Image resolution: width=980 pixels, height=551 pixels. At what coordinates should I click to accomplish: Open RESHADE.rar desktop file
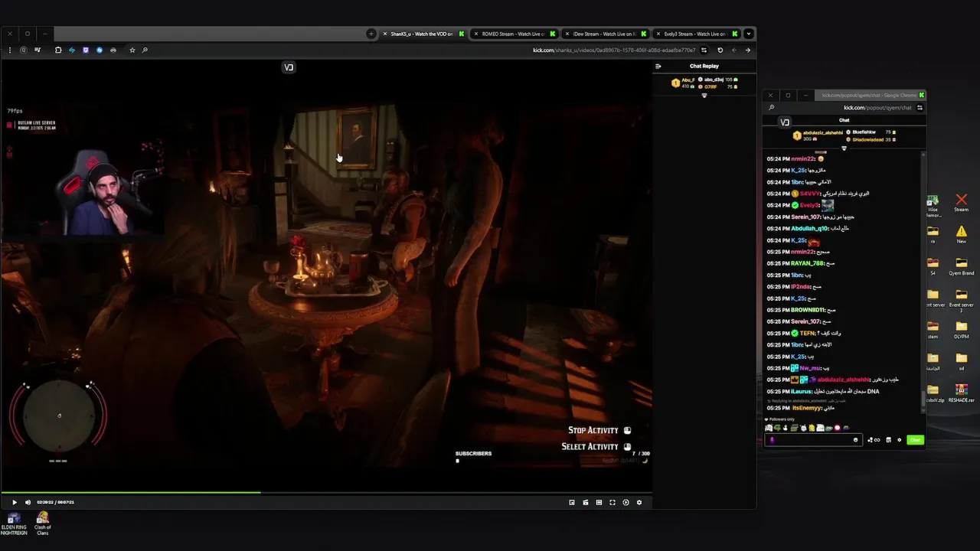coord(962,393)
